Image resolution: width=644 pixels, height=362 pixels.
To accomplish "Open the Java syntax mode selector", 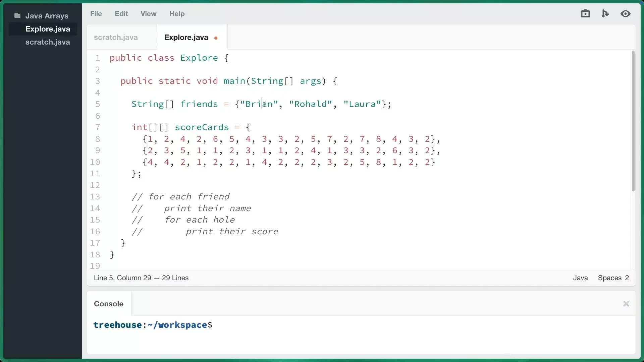I will pos(580,278).
